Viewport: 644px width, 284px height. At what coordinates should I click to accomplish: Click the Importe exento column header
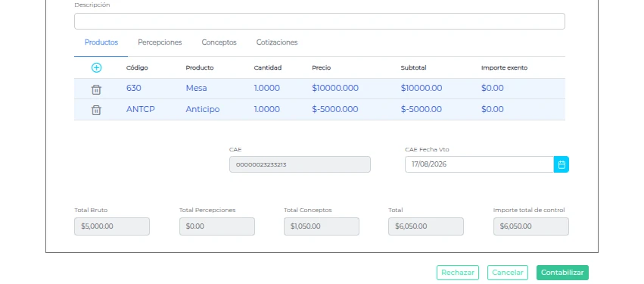504,68
